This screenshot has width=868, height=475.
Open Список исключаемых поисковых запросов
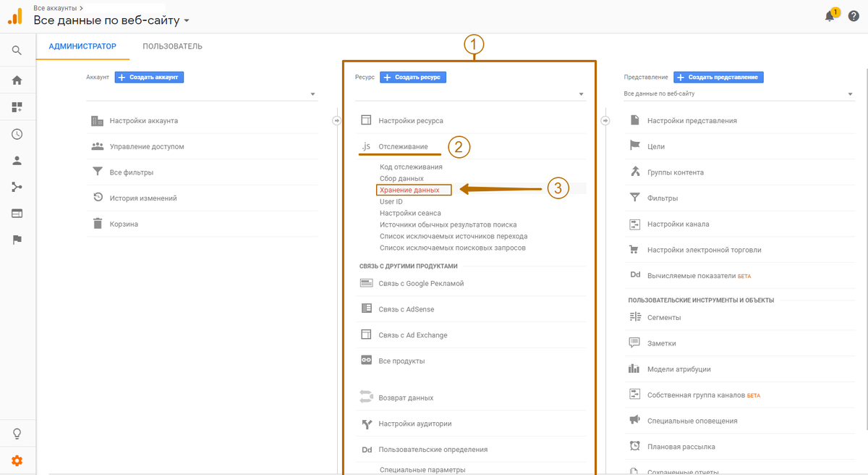[453, 248]
